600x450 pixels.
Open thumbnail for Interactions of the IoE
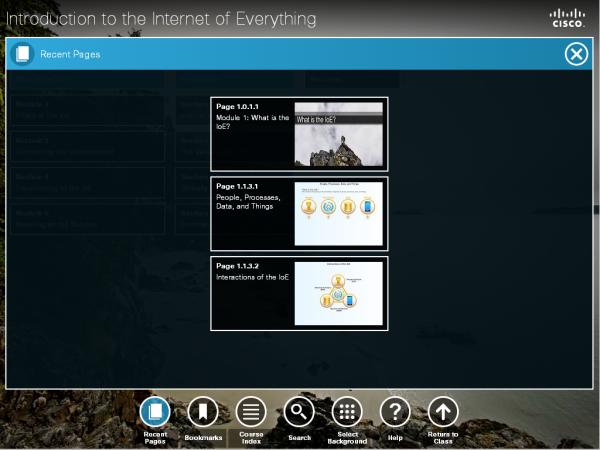pos(339,293)
